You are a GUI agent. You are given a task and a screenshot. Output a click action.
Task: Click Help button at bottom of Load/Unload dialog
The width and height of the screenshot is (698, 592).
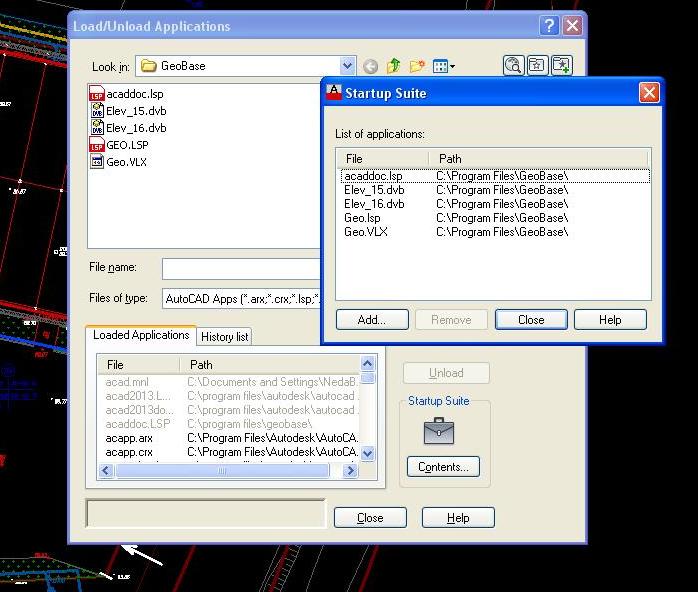click(x=458, y=518)
